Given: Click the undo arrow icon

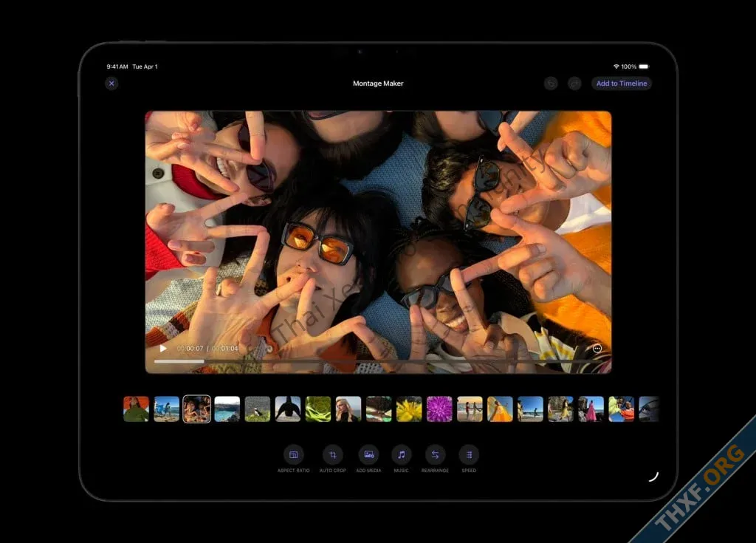Looking at the screenshot, I should point(551,83).
